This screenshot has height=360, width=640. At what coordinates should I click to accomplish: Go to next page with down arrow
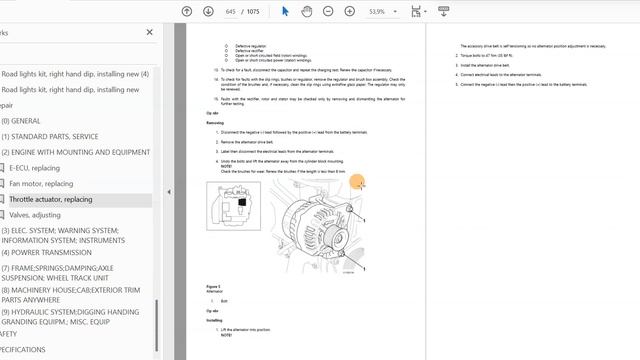[208, 11]
